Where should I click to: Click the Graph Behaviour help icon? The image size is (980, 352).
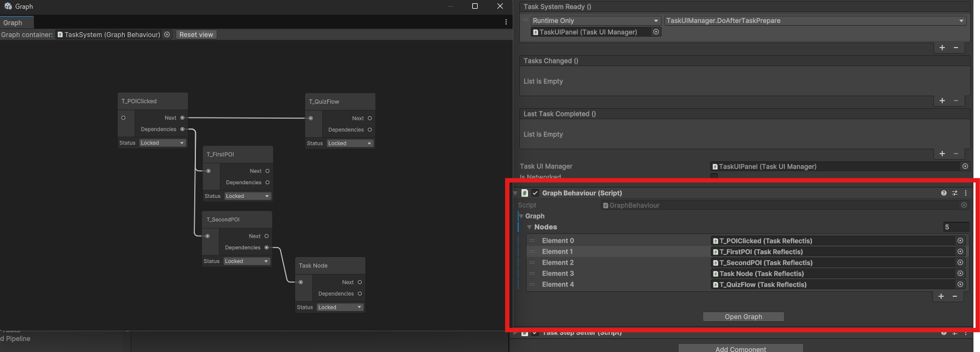[x=943, y=193]
